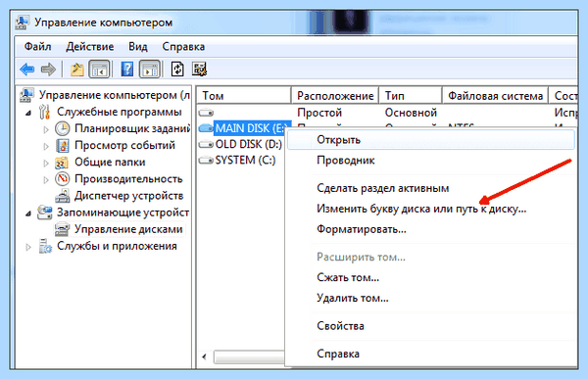Sort by the Расположение column header

pyautogui.click(x=335, y=96)
